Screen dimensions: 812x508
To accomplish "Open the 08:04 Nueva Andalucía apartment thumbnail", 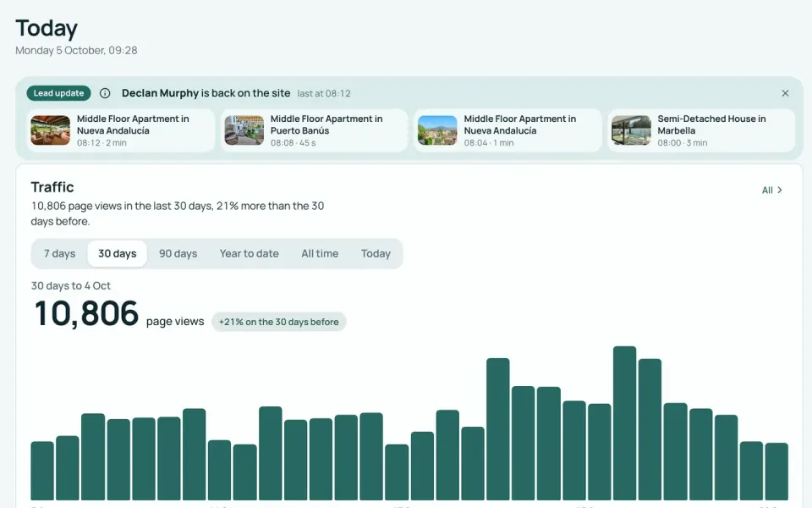I will (x=437, y=130).
